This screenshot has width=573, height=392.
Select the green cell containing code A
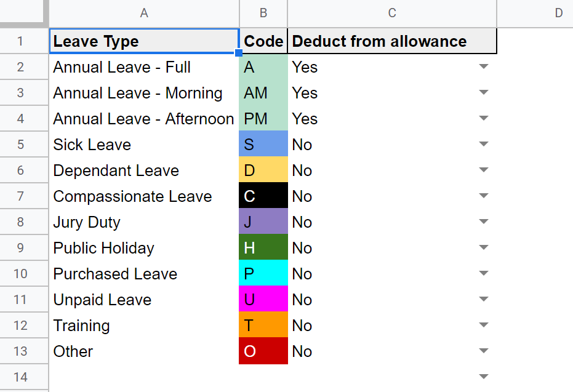pos(263,67)
